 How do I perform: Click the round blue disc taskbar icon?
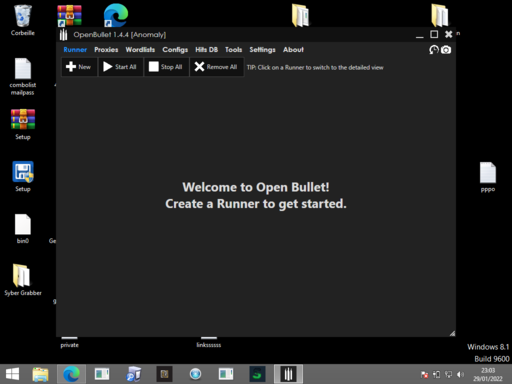click(x=195, y=374)
